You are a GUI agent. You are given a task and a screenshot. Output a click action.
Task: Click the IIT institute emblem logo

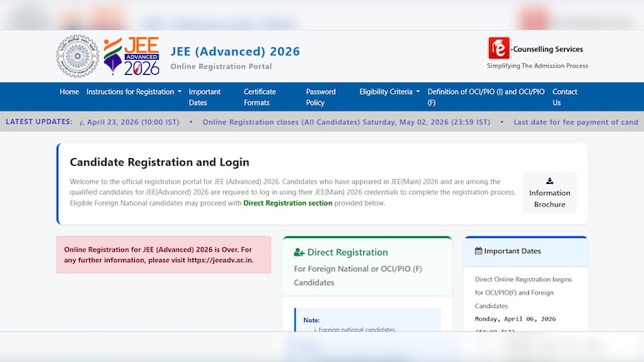click(77, 56)
